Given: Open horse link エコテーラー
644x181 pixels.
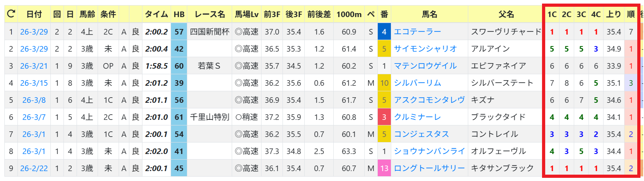Looking at the screenshot, I should tap(417, 32).
